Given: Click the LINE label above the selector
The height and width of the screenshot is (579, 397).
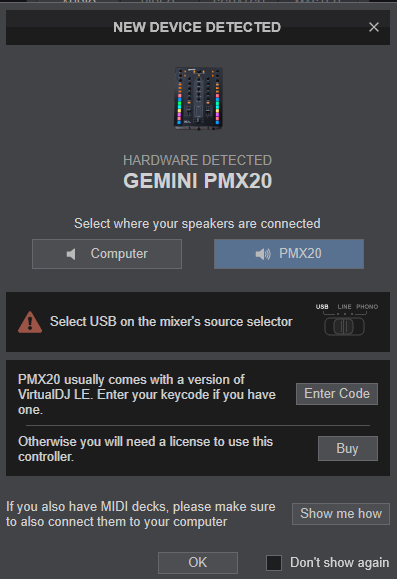Looking at the screenshot, I should [x=344, y=306].
